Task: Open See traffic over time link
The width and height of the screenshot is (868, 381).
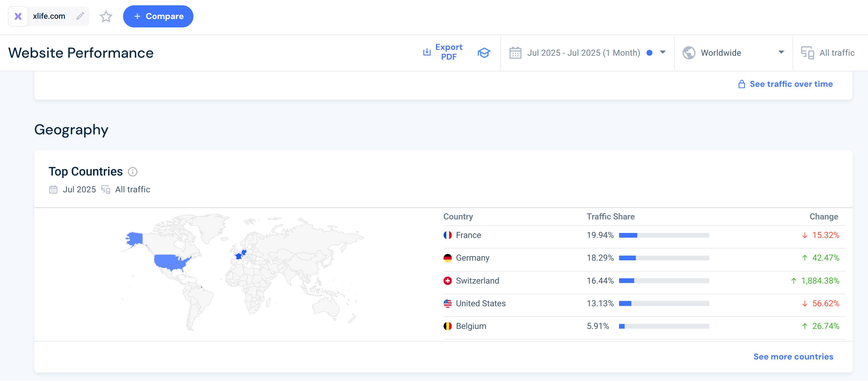Action: 791,84
